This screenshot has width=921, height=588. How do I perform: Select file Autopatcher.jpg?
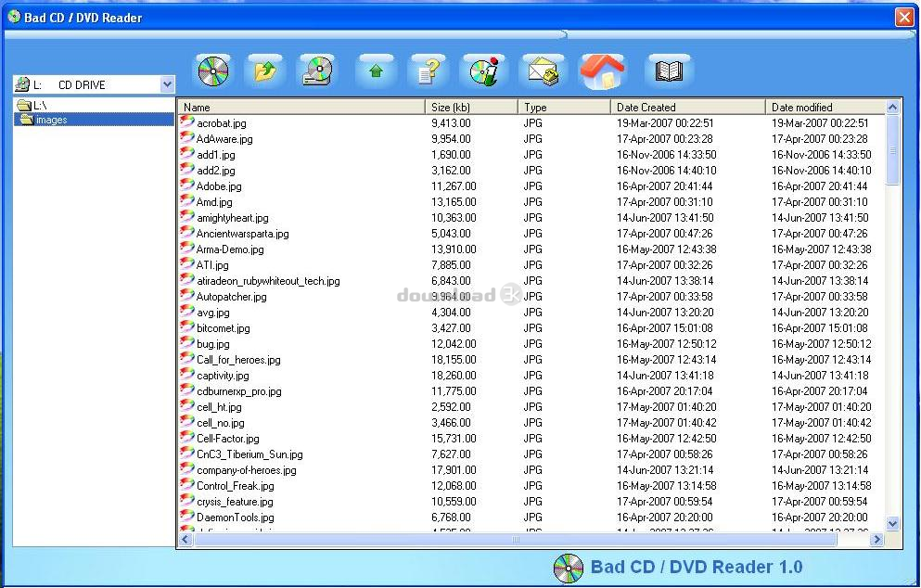pyautogui.click(x=232, y=297)
